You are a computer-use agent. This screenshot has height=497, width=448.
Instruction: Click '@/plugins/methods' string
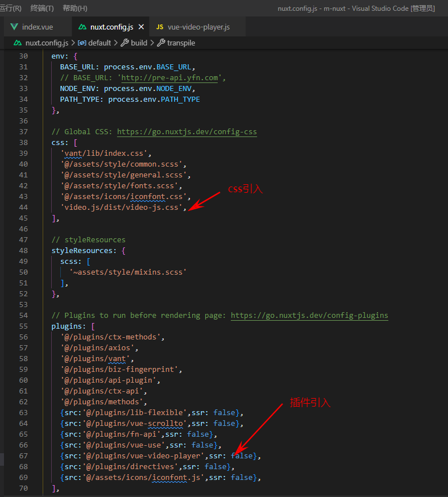coord(102,402)
